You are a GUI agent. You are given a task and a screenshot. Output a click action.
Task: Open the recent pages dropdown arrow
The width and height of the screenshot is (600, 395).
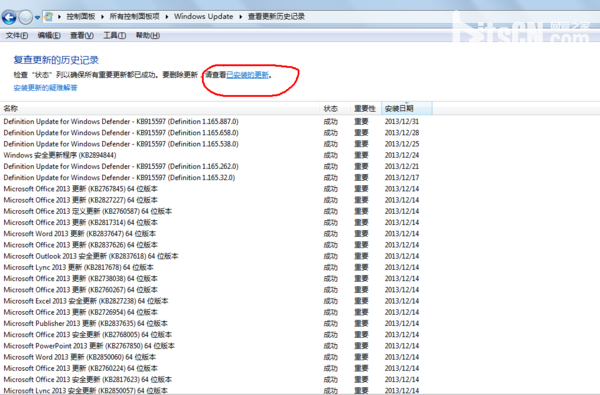click(x=37, y=18)
